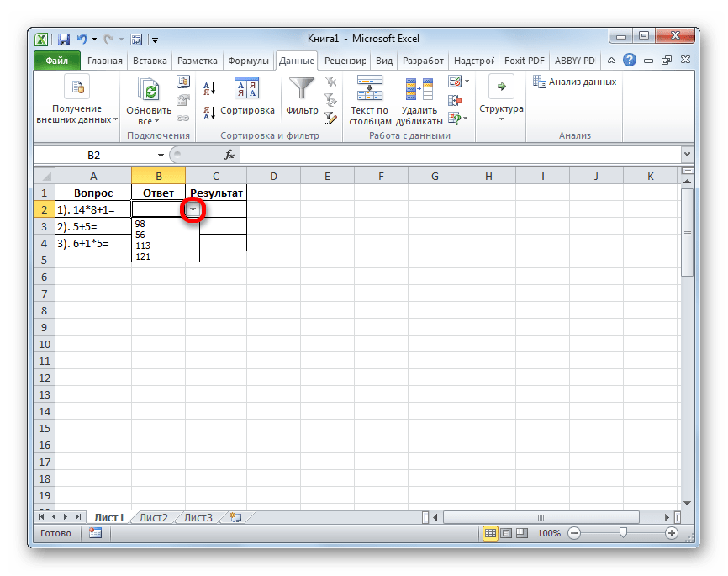Save the workbook with the floppy disk icon

coord(64,40)
